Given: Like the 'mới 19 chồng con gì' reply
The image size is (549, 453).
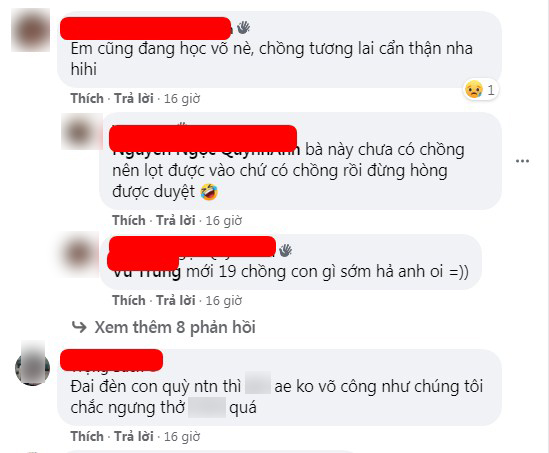Looking at the screenshot, I should click(x=129, y=300).
